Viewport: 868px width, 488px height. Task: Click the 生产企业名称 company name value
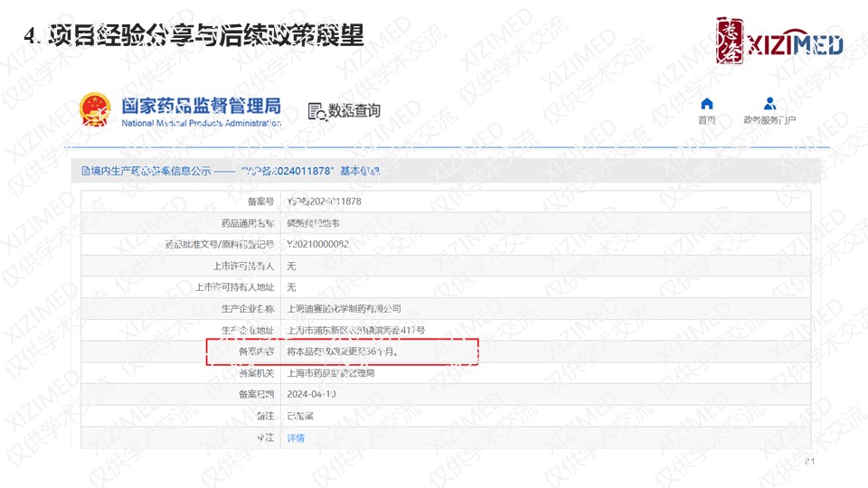click(x=344, y=309)
